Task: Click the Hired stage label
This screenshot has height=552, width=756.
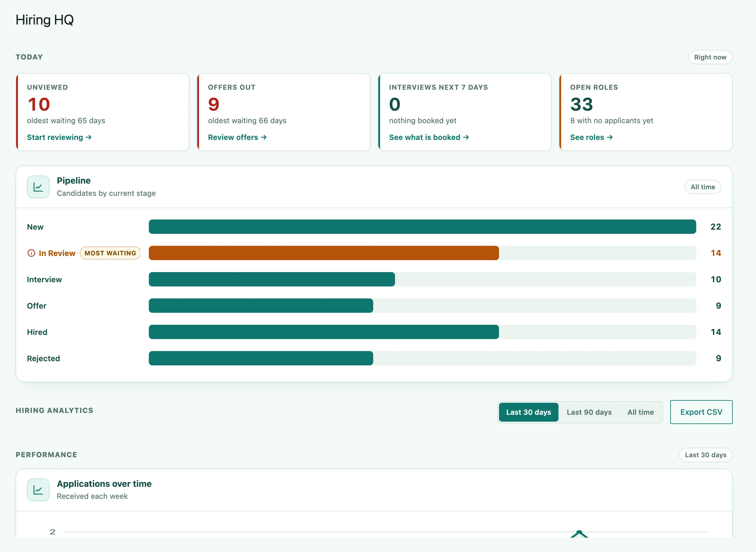Action: (x=37, y=332)
